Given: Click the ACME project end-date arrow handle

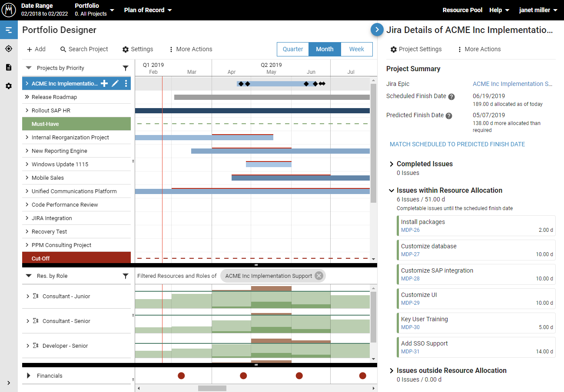Looking at the screenshot, I should click(x=322, y=83).
